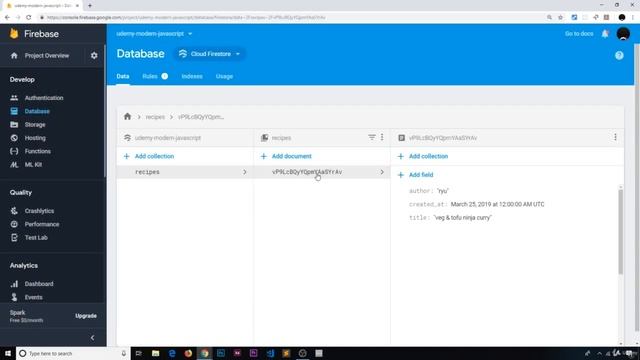The image size is (640, 360).
Task: Click browser reload button
Action: (29, 18)
